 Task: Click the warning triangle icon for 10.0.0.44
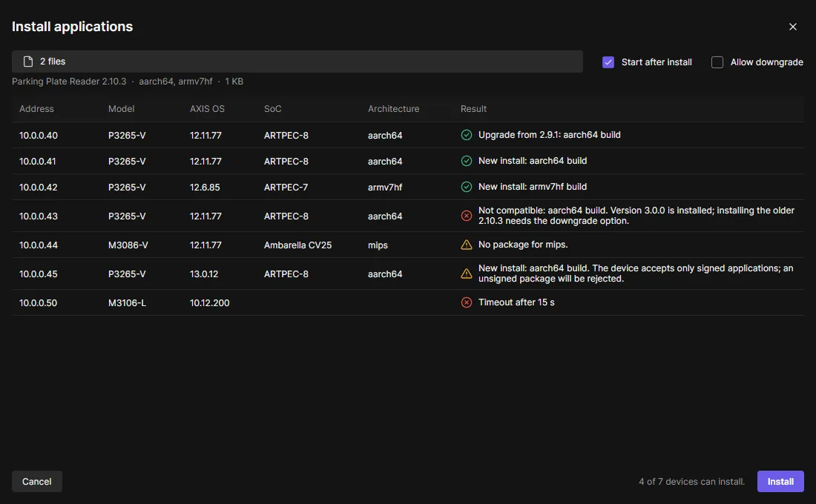point(467,245)
